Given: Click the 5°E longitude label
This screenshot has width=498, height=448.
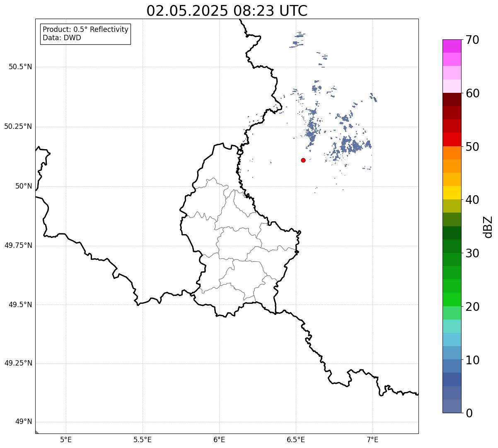Looking at the screenshot, I should [x=66, y=439].
